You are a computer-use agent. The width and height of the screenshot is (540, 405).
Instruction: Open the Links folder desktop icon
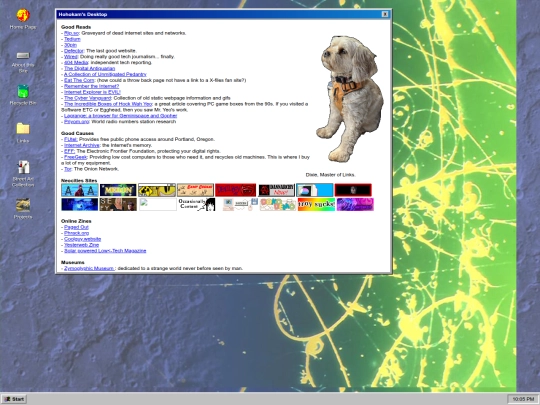pyautogui.click(x=23, y=133)
